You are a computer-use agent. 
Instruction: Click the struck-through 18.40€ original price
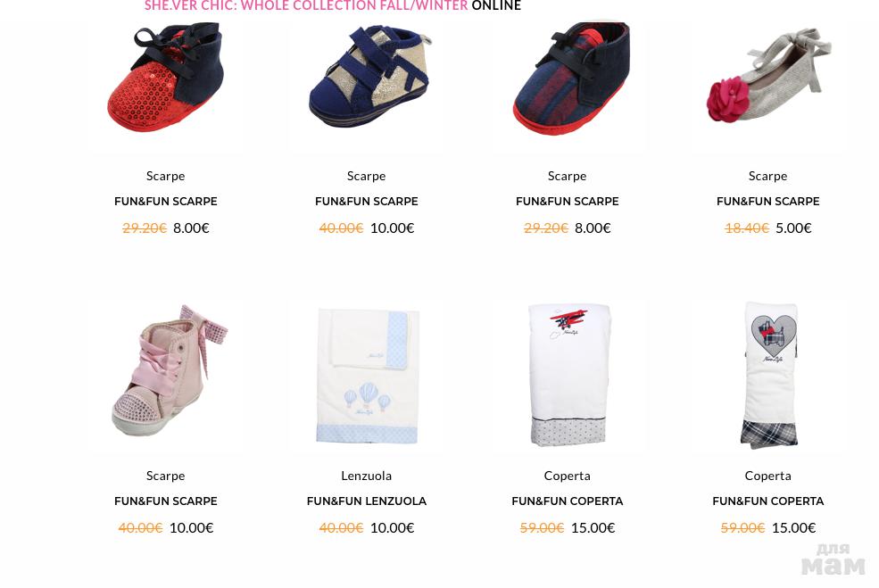click(746, 228)
